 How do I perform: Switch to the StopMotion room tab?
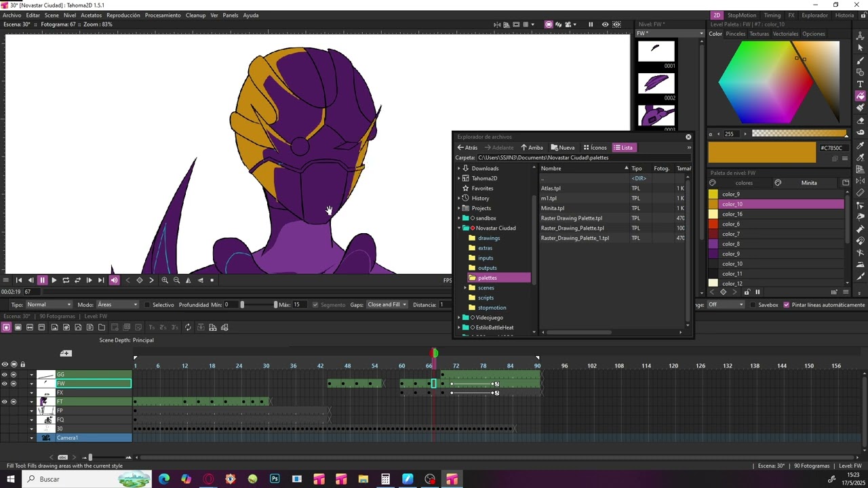(x=742, y=15)
